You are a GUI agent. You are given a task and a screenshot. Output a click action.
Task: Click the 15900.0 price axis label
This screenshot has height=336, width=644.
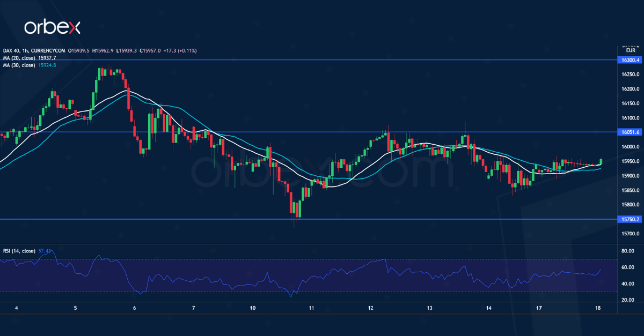point(630,176)
